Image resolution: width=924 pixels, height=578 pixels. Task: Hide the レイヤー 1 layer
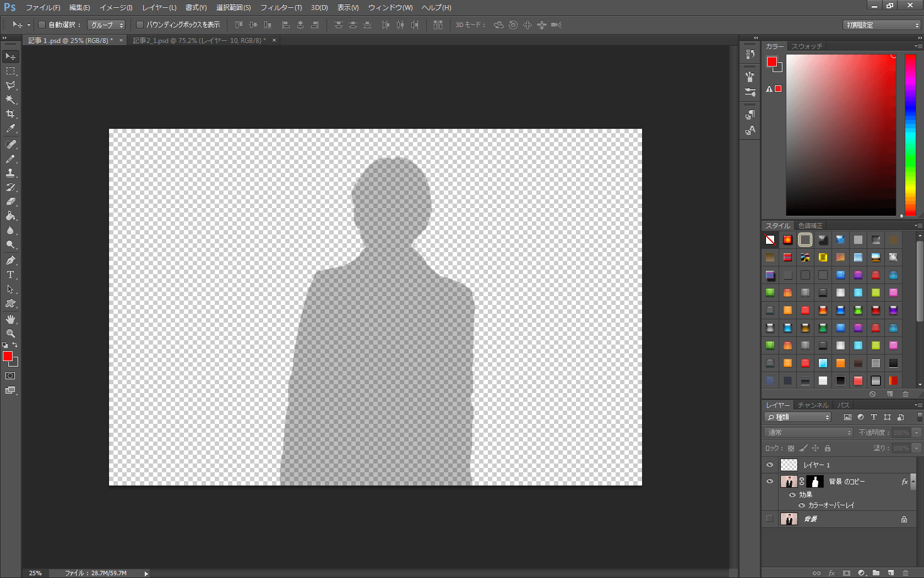(770, 465)
